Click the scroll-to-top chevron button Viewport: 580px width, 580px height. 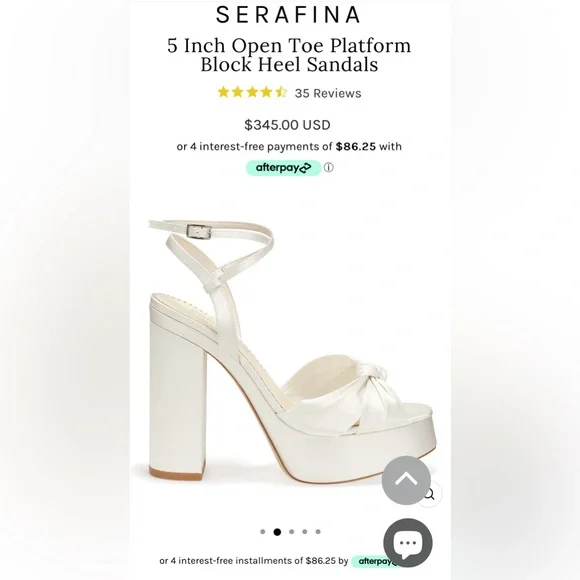(406, 480)
